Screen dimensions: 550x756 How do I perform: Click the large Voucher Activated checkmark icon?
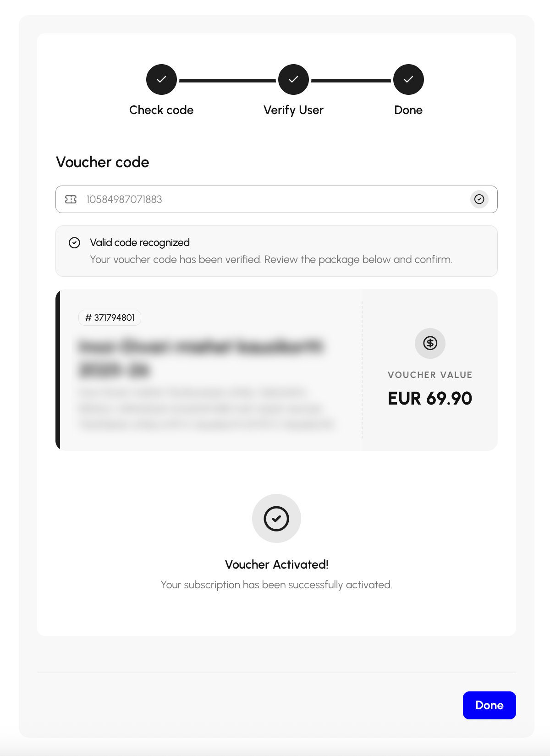click(x=276, y=518)
